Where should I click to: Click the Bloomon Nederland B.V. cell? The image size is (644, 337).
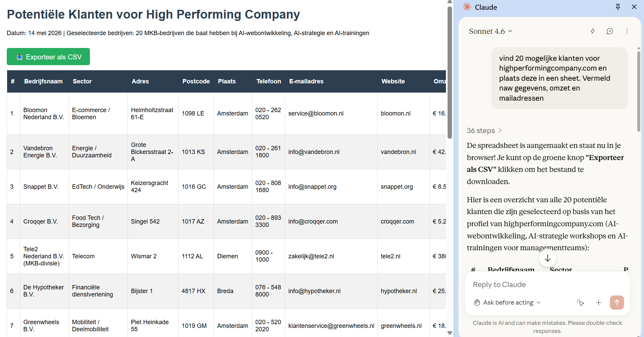pyautogui.click(x=44, y=113)
